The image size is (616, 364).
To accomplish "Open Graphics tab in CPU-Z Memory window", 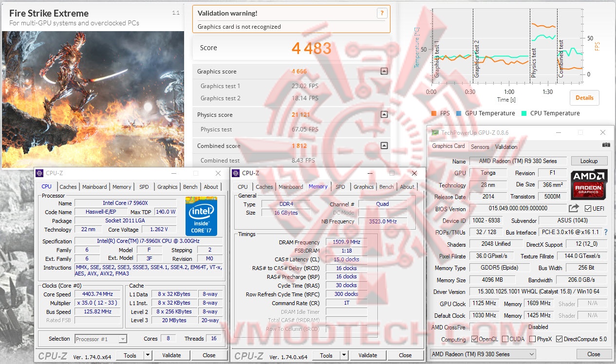I will point(364,187).
